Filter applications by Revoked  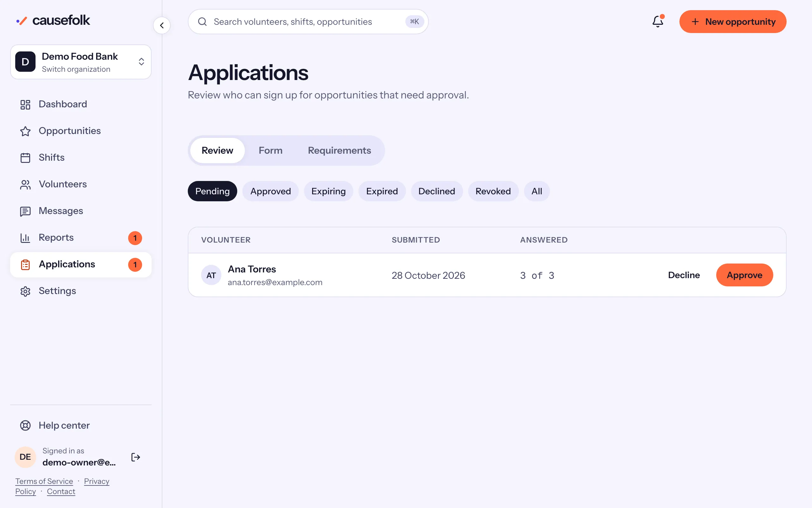[x=493, y=191]
